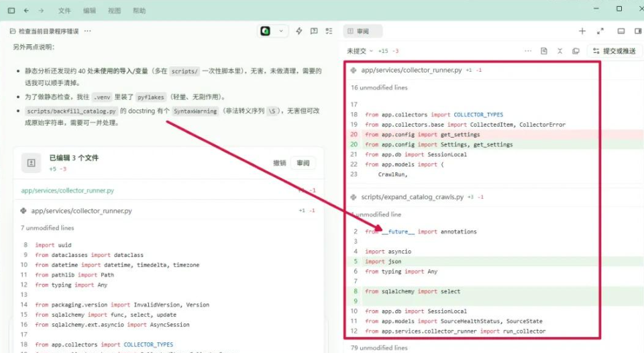Expand the 79 unmodified lines
This screenshot has height=353, width=644.
[379, 348]
